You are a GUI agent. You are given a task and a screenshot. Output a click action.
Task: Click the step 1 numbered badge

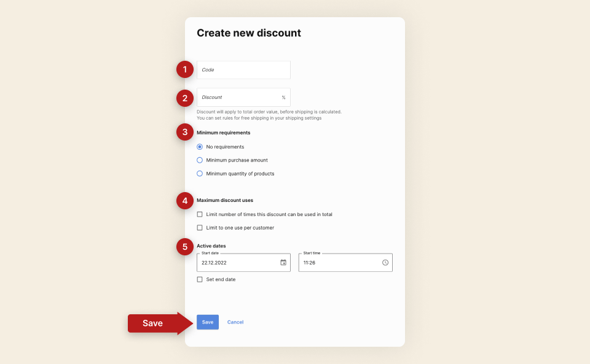coord(185,69)
